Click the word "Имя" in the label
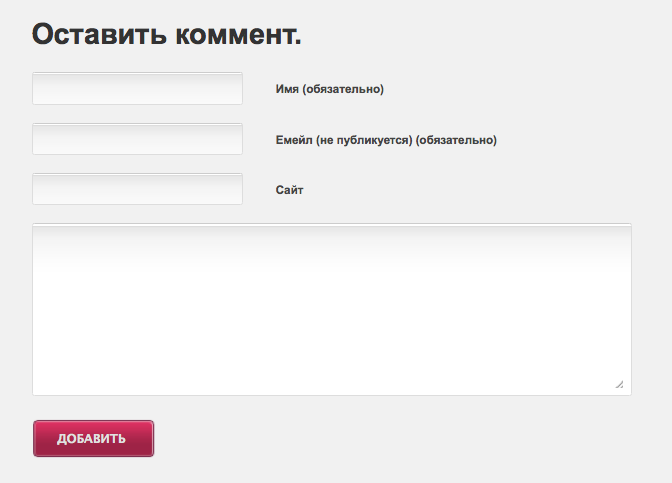 pyautogui.click(x=287, y=89)
